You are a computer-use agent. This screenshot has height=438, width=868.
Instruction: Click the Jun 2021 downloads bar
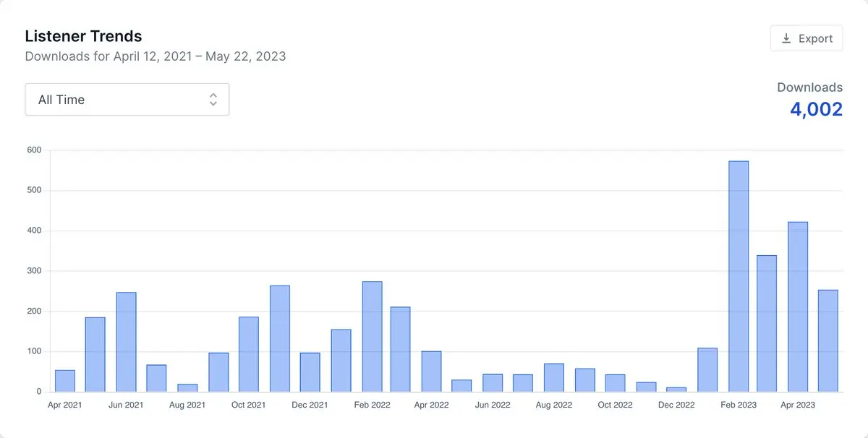[126, 342]
